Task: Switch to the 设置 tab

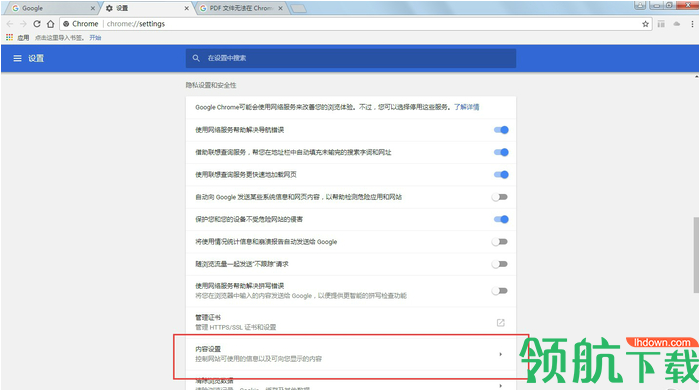Action: (147, 8)
